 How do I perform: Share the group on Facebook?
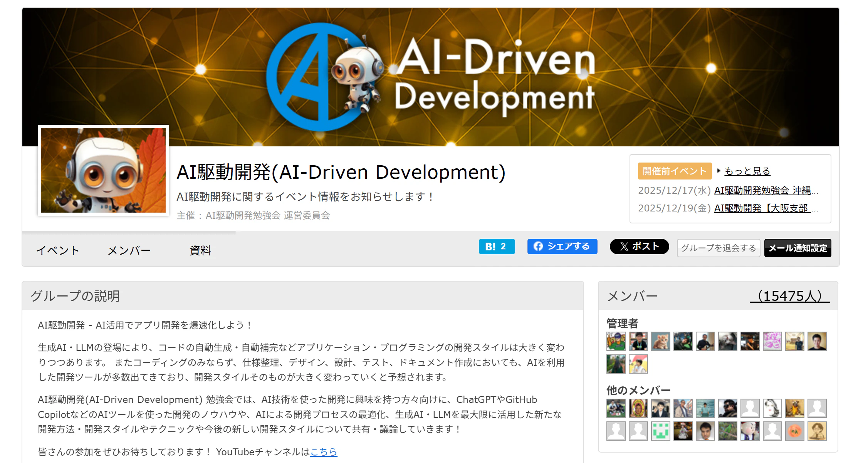point(562,247)
